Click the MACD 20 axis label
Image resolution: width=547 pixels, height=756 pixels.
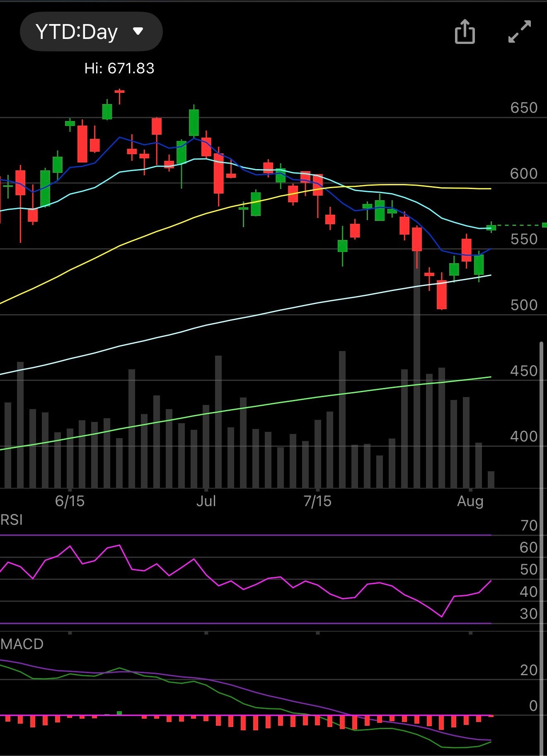(x=529, y=670)
